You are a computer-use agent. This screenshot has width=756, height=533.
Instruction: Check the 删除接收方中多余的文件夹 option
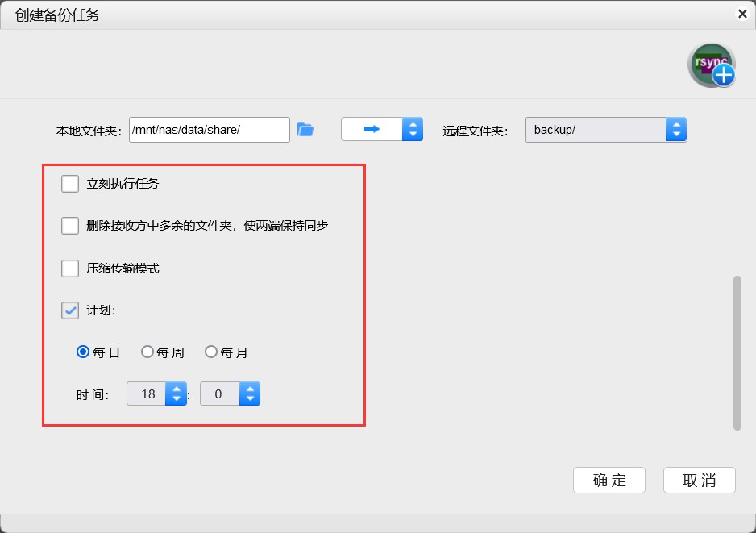(70, 225)
